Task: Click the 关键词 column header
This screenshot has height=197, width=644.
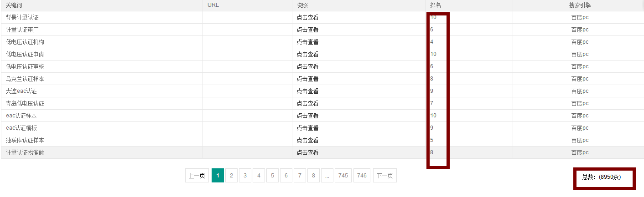Action: point(14,5)
